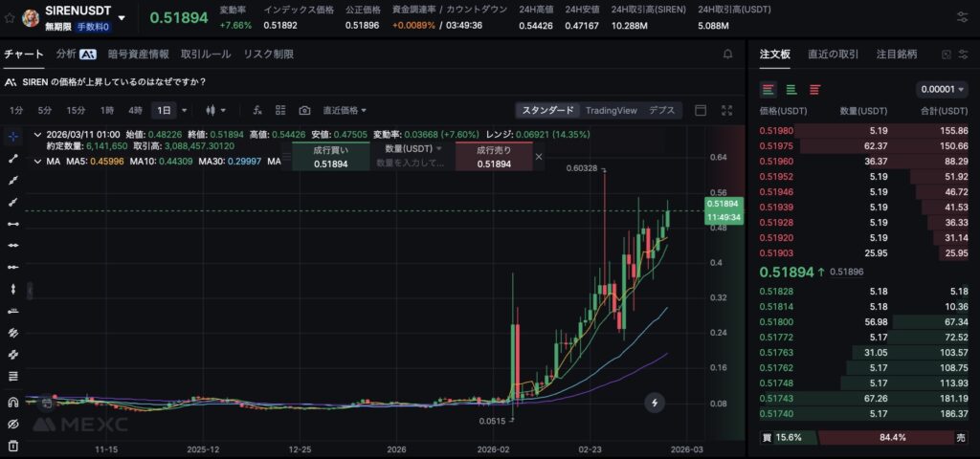Click the trash icon to delete drawings

click(x=13, y=446)
